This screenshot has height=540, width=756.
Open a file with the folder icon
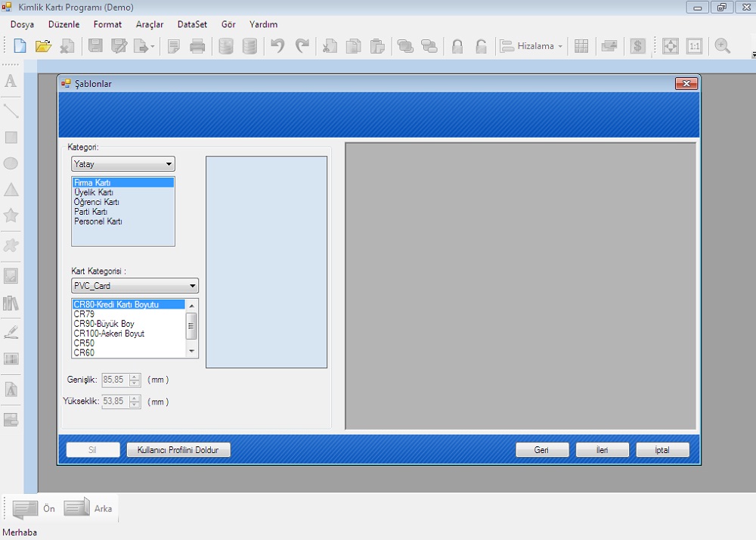click(43, 46)
